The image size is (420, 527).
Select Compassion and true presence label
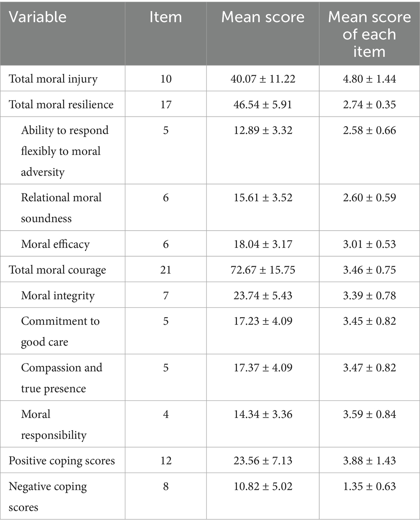(61, 378)
